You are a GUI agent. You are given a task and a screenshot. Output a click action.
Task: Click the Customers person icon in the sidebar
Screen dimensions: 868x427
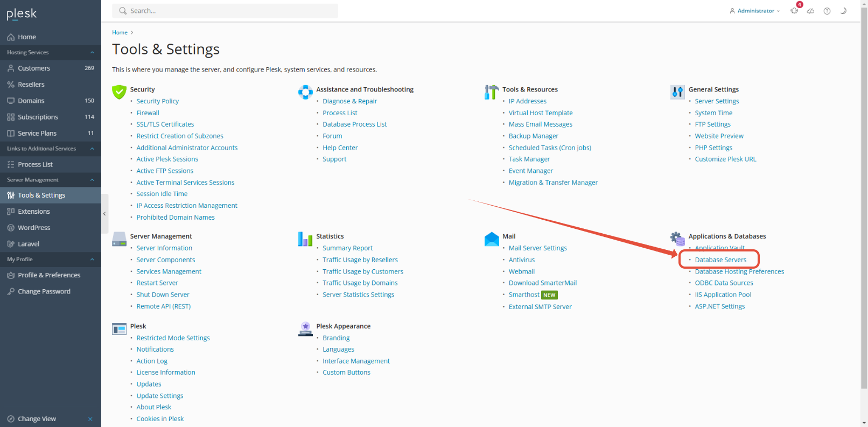[11, 68]
